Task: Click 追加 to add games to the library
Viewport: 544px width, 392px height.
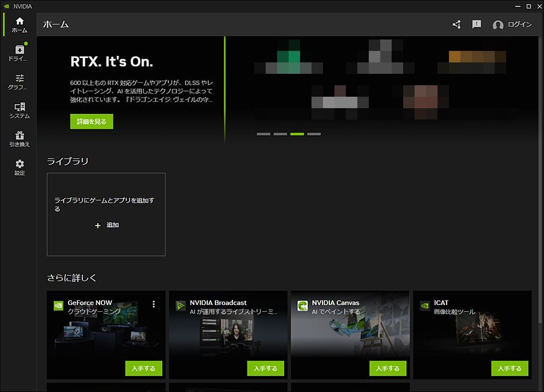Action: (x=106, y=225)
